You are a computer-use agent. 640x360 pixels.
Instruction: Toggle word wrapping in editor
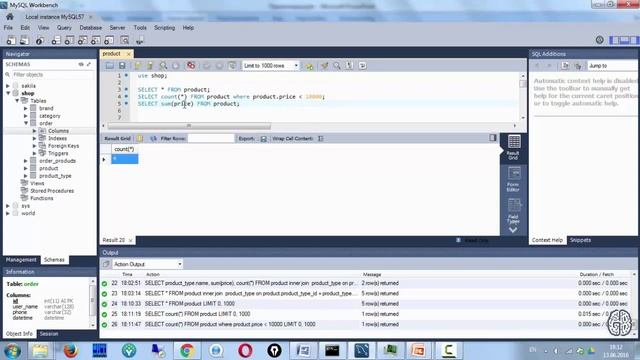[x=362, y=65]
